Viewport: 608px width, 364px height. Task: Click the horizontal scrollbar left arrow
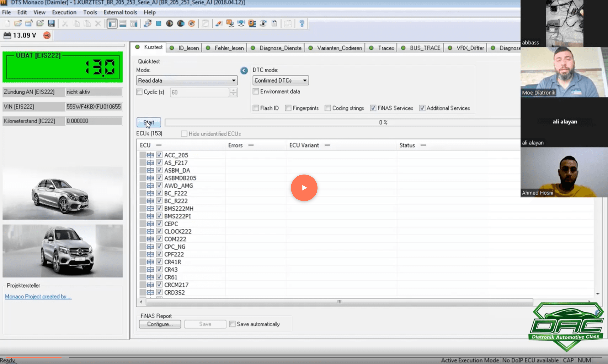[141, 302]
